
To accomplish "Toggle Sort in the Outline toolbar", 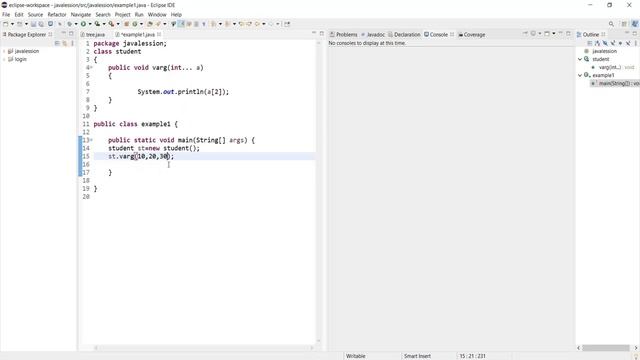I will click(597, 43).
